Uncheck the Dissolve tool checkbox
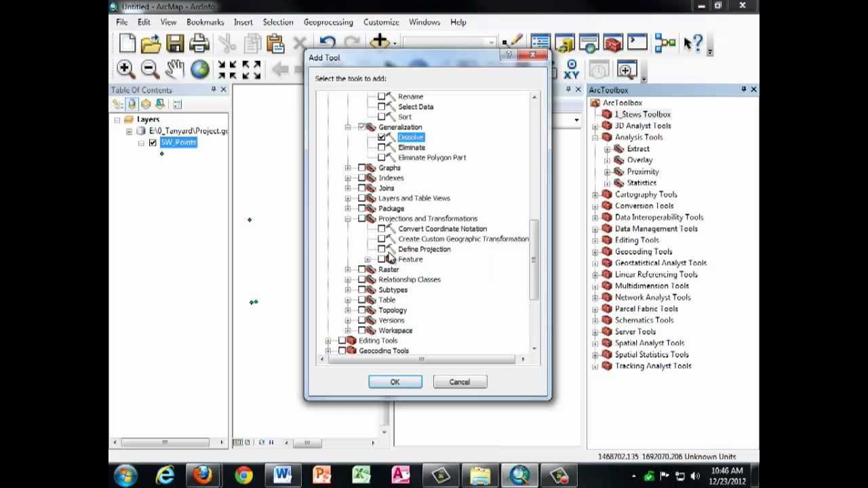 pyautogui.click(x=381, y=137)
